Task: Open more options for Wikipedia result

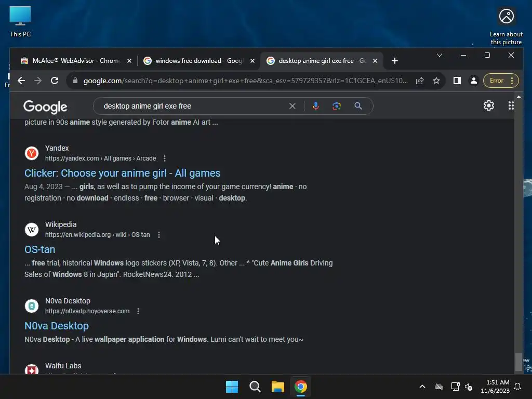Action: click(x=159, y=235)
